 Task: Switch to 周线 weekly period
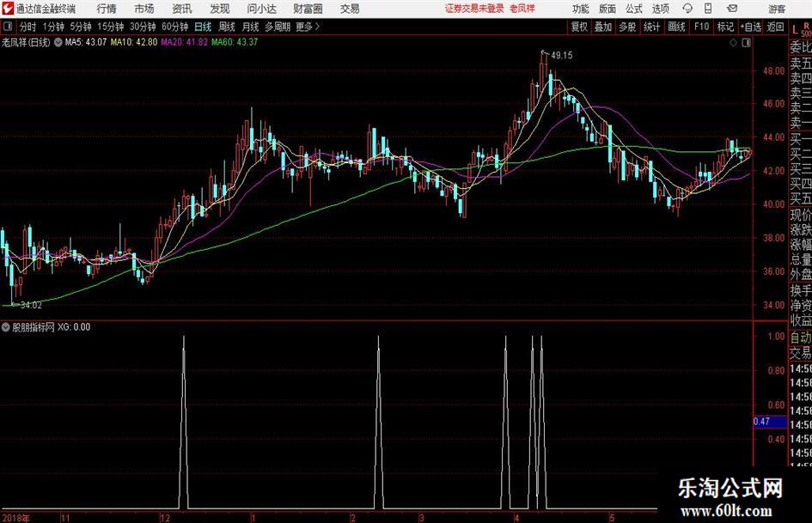pos(227,27)
